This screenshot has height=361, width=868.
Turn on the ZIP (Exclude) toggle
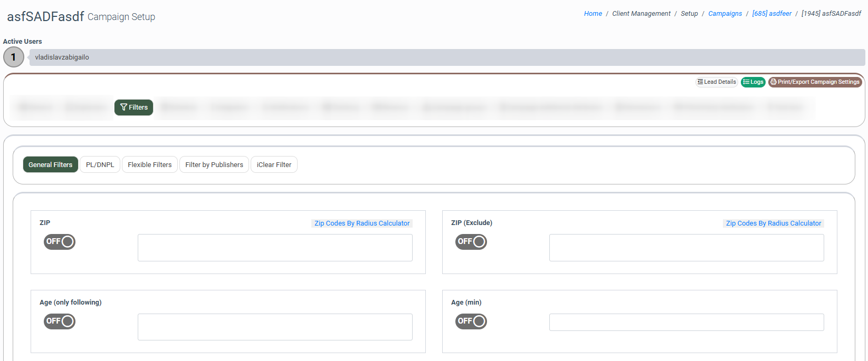coord(471,242)
